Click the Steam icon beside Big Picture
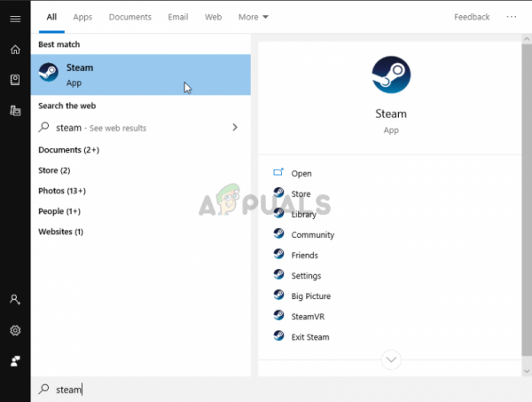 tap(279, 295)
